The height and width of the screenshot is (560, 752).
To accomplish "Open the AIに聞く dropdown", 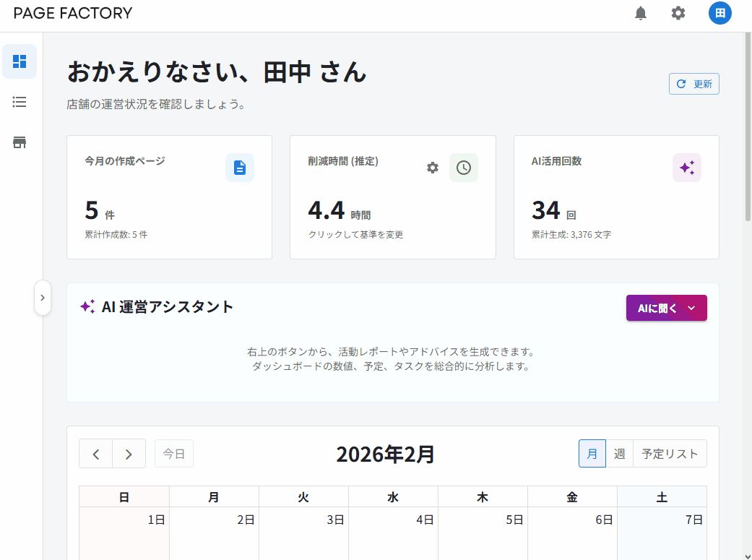I will pyautogui.click(x=666, y=307).
